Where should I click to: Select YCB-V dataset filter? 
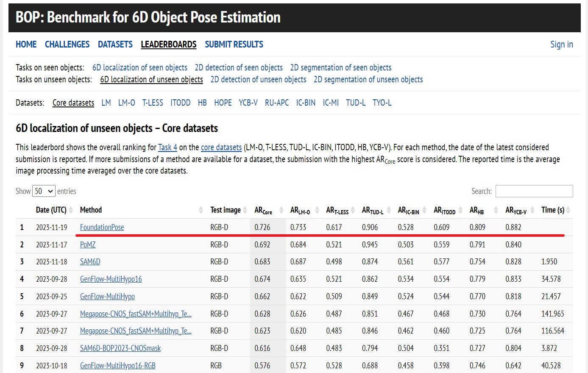point(248,103)
